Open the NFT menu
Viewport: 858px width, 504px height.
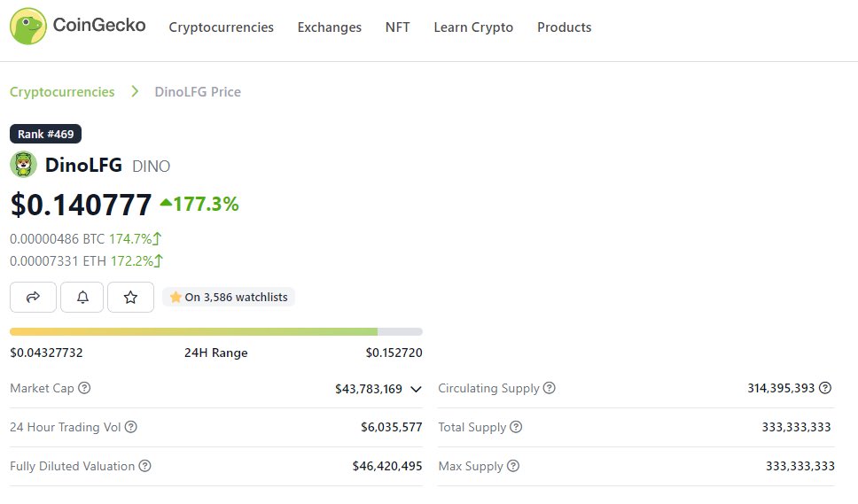397,27
